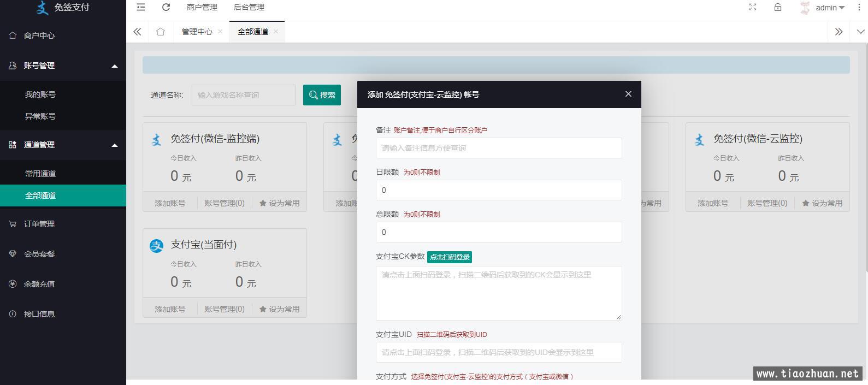
Task: Select 订单管理 in the sidebar
Action: tap(39, 224)
